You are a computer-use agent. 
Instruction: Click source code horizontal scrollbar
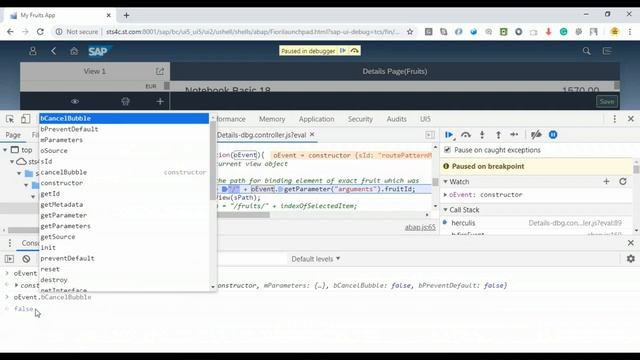point(244,215)
